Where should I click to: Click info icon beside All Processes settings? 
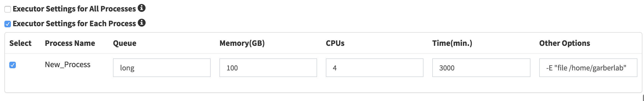click(141, 8)
